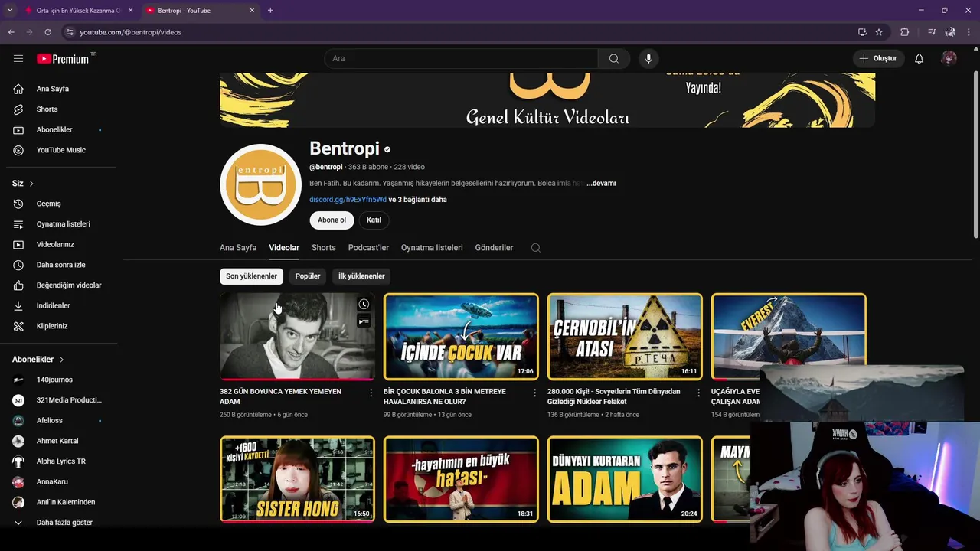Open the browser tab search dropdown

(x=10, y=11)
